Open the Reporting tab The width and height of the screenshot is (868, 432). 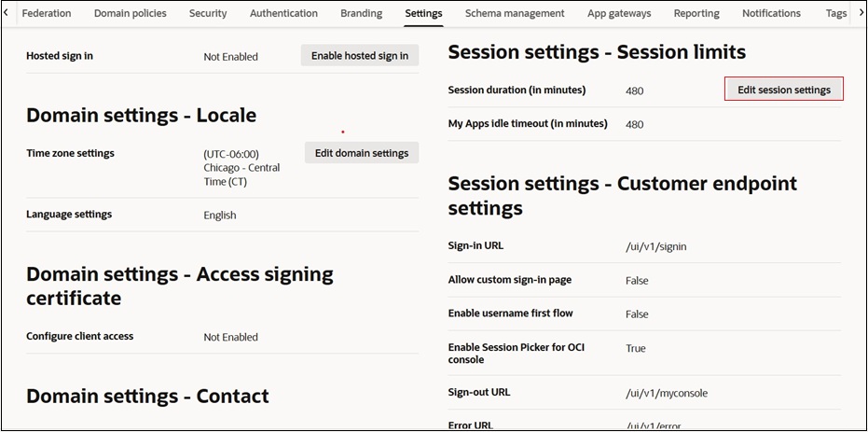click(696, 13)
